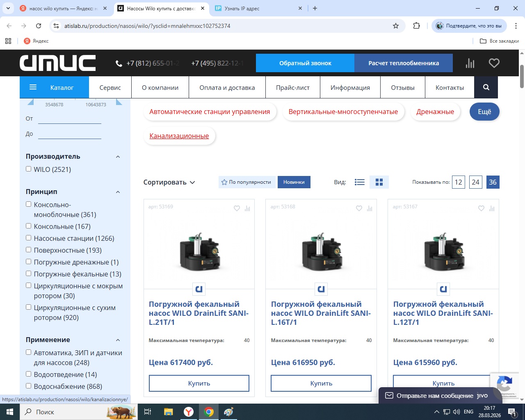Open the Прайс-лист page
Image resolution: width=525 pixels, height=420 pixels.
click(293, 87)
